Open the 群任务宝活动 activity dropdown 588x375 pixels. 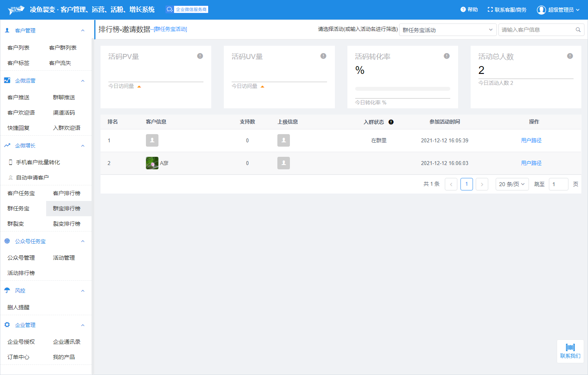pos(447,30)
